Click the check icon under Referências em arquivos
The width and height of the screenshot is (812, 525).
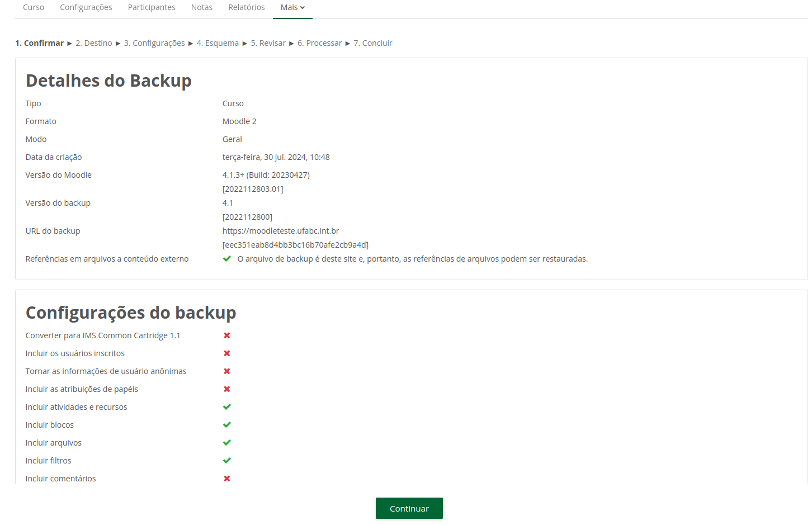point(227,258)
